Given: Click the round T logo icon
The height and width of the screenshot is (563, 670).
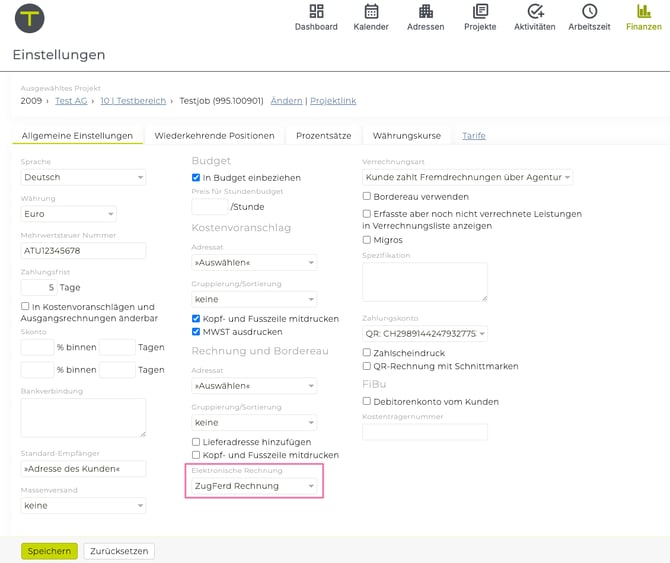Looking at the screenshot, I should coord(30,18).
